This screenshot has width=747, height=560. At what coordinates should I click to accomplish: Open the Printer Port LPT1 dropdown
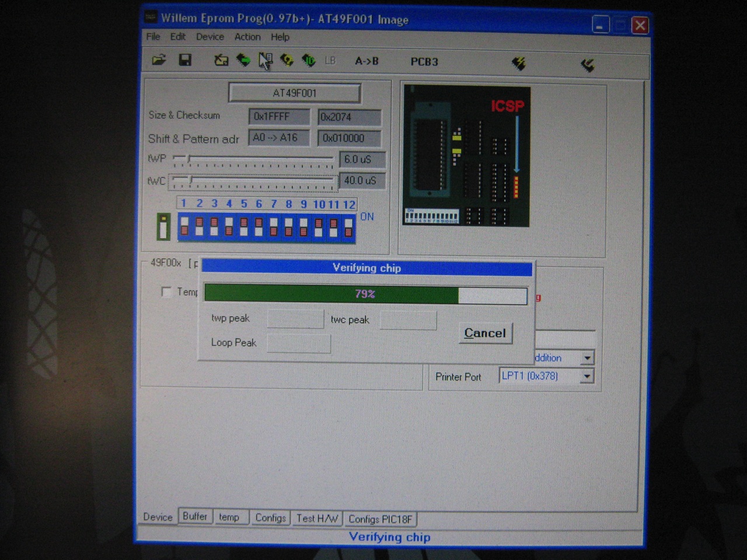[x=587, y=376]
